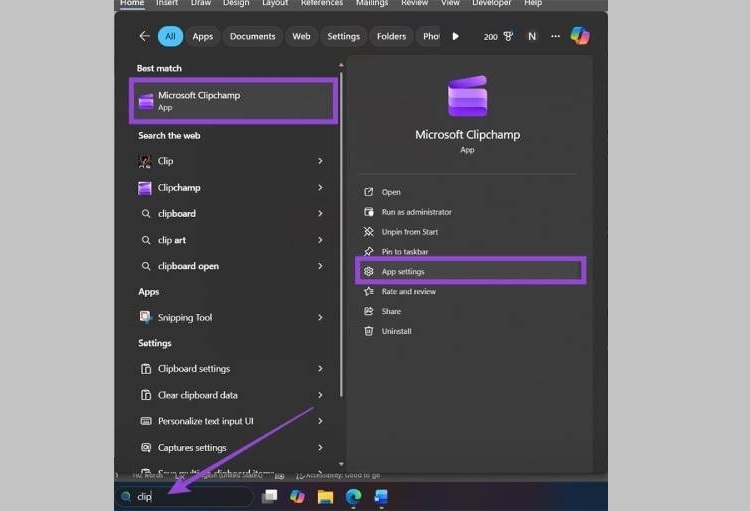This screenshot has height=511, width=750.
Task: Click the App settings gear icon
Action: tap(368, 271)
